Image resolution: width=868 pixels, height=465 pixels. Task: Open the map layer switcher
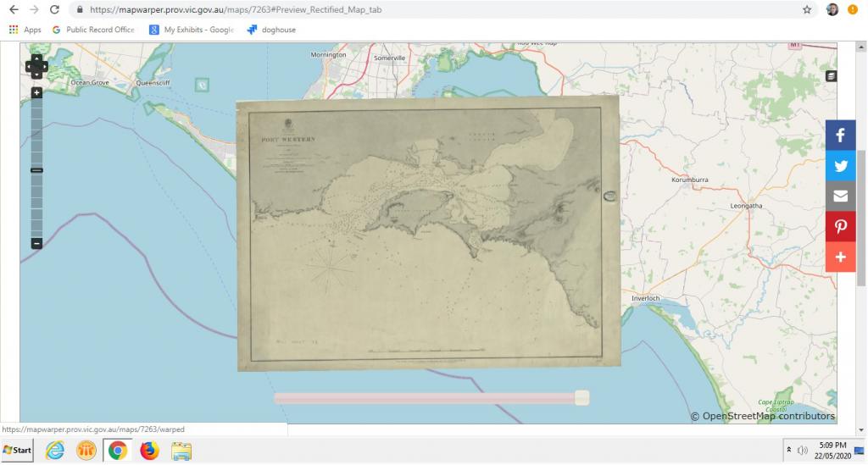click(x=831, y=76)
